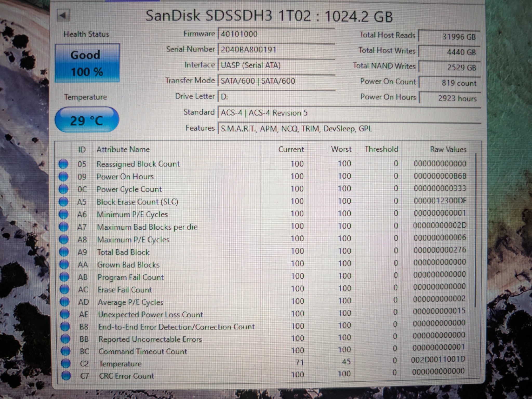This screenshot has height=399, width=532.
Task: Click the Good 100 % health status box
Action: (x=87, y=63)
